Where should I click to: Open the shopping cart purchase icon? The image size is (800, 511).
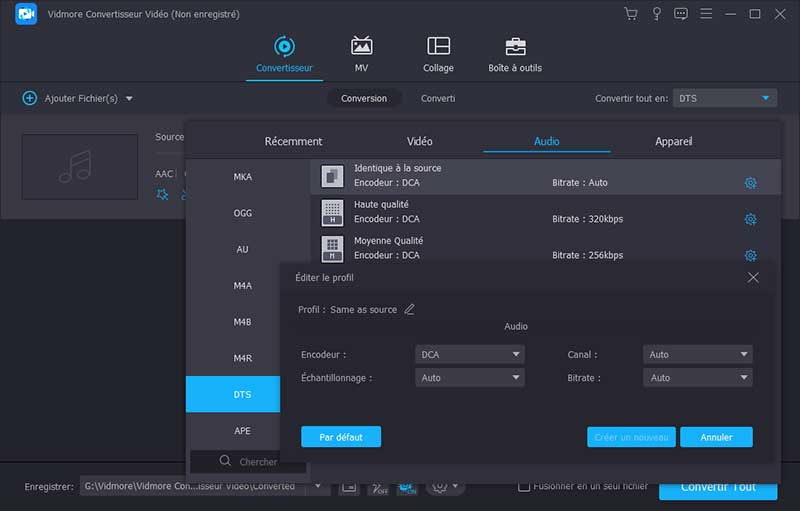(630, 14)
